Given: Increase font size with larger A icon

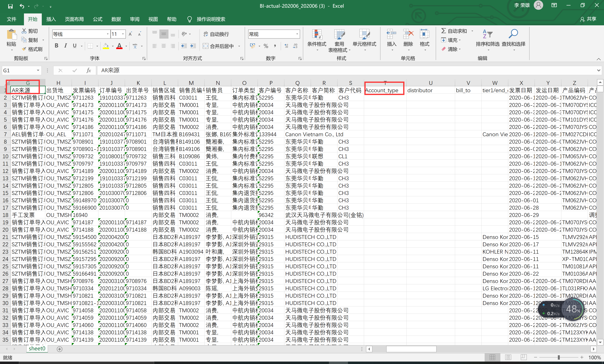Looking at the screenshot, I should click(x=130, y=34).
